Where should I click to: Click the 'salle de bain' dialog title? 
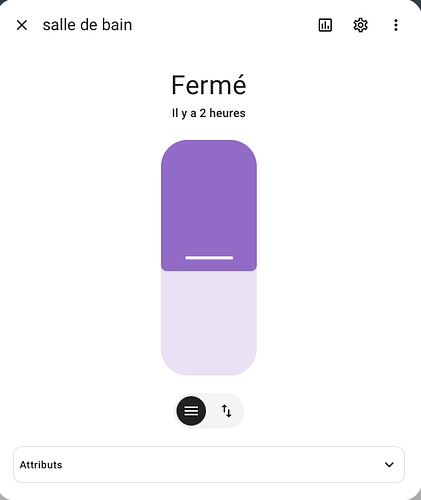click(87, 25)
